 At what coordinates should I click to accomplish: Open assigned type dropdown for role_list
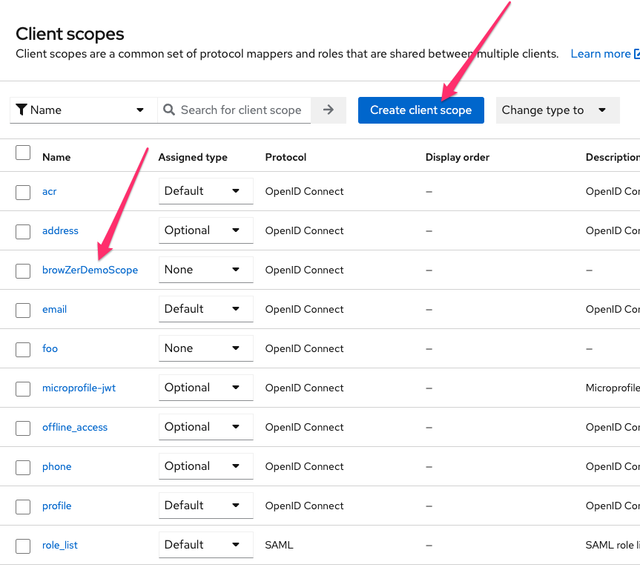point(206,545)
